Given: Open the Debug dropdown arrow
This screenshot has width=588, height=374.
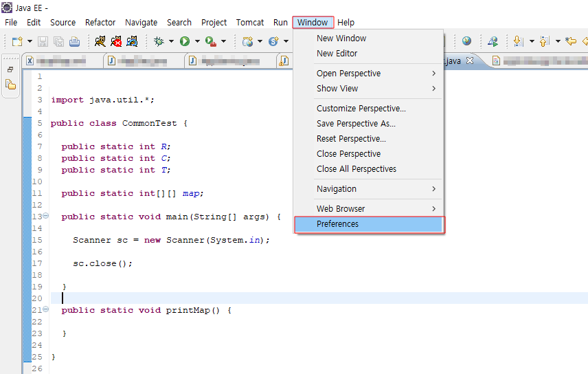Looking at the screenshot, I should [171, 41].
